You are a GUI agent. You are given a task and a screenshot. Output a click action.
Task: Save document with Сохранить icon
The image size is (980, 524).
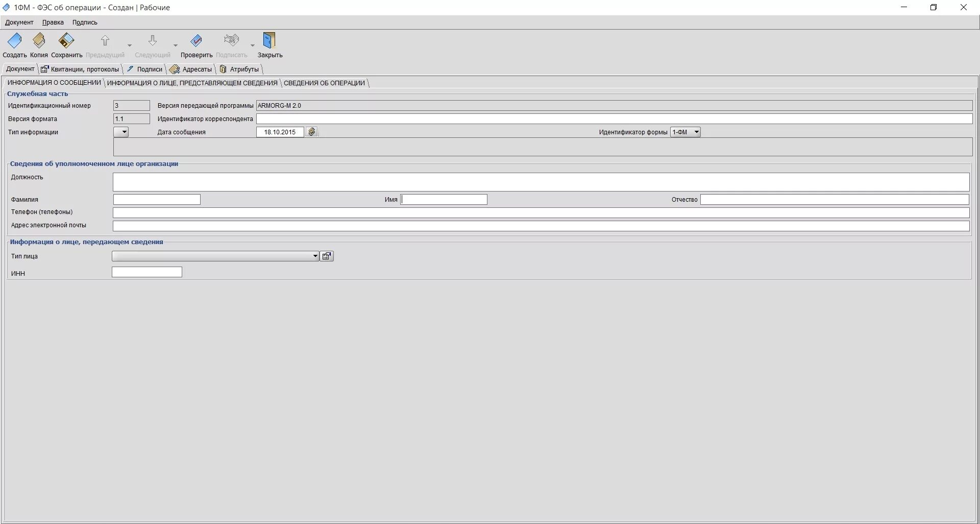point(66,40)
